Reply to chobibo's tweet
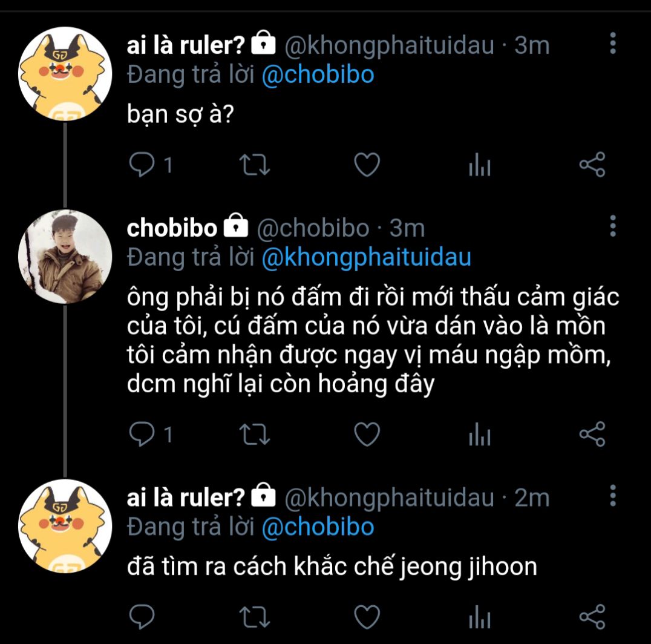Viewport: 651px width, 644px height. [142, 434]
